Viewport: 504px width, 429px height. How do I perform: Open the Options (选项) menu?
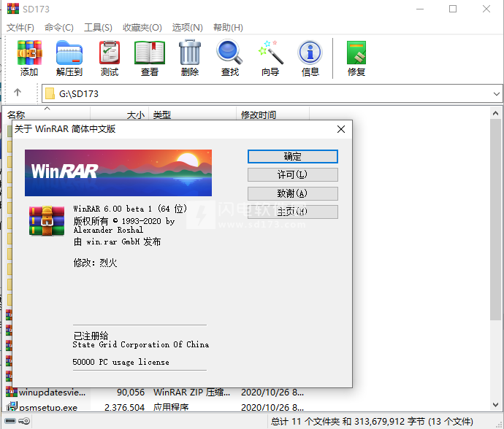[188, 28]
